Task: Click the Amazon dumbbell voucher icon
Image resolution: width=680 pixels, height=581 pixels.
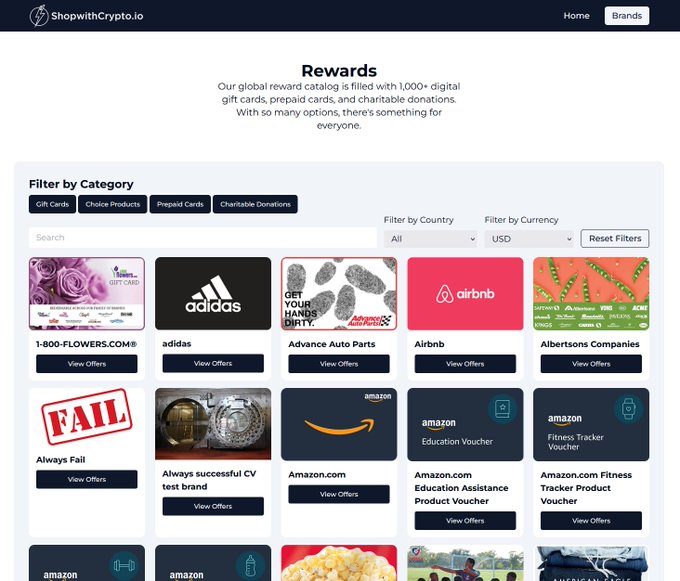Action: pos(124,565)
